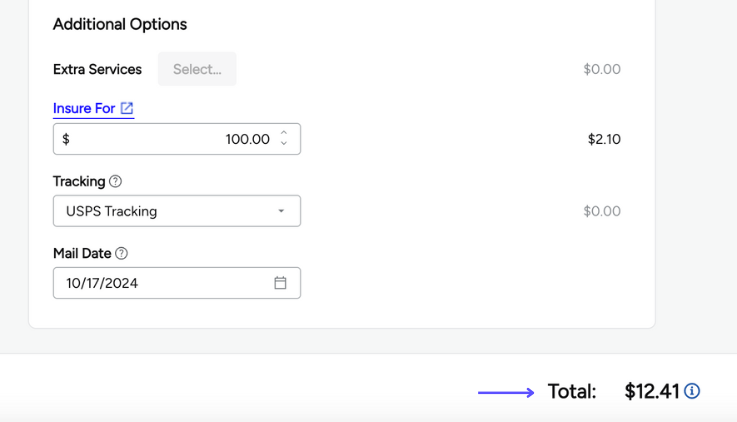Screen dimensions: 737x422
Task: Click the Tracking dropdown caret arrow
Action: pos(281,211)
